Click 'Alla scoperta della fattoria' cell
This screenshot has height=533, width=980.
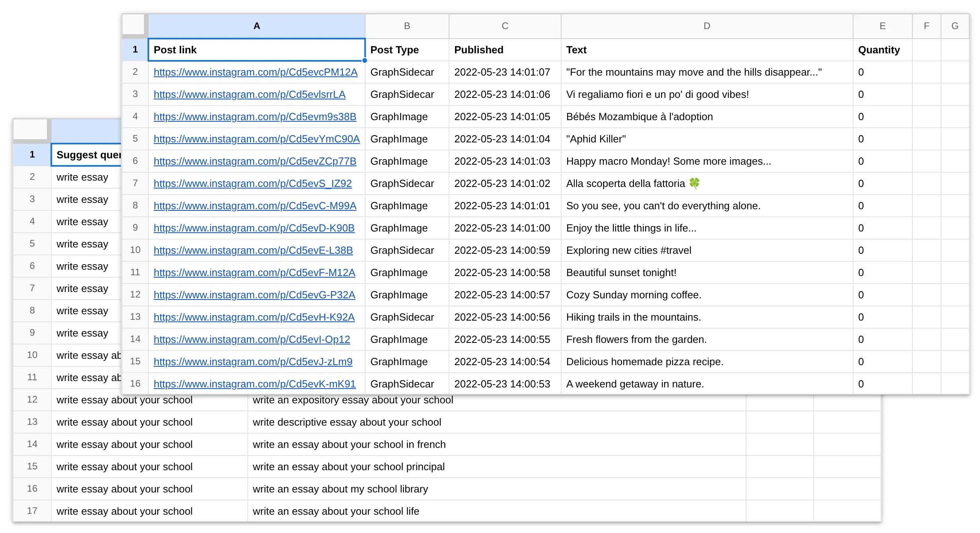707,183
